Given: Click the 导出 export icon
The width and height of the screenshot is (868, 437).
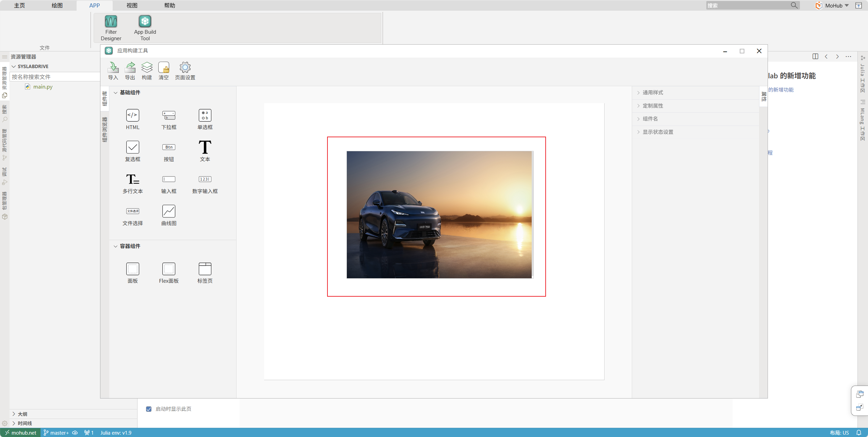Looking at the screenshot, I should (130, 71).
